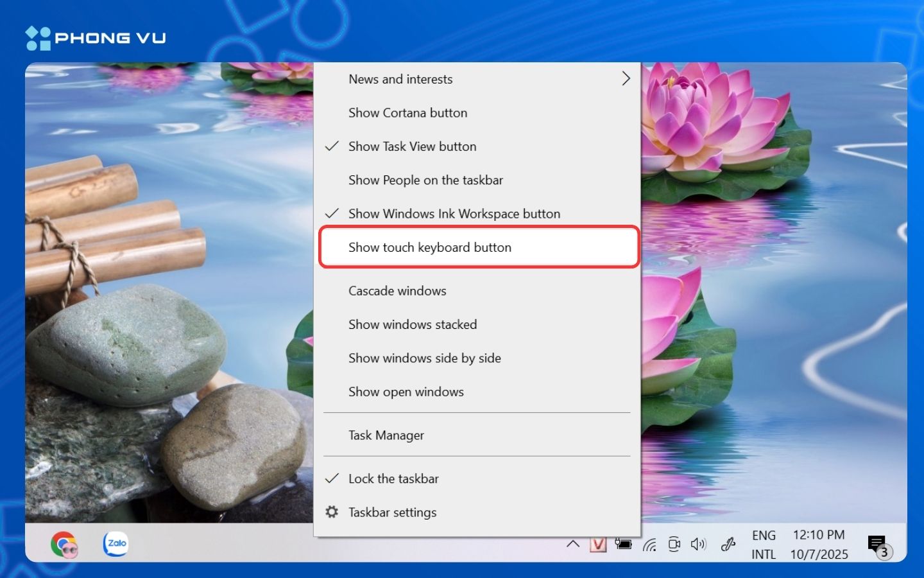This screenshot has height=578, width=924.
Task: Uncheck Show Task View button
Action: coord(412,146)
